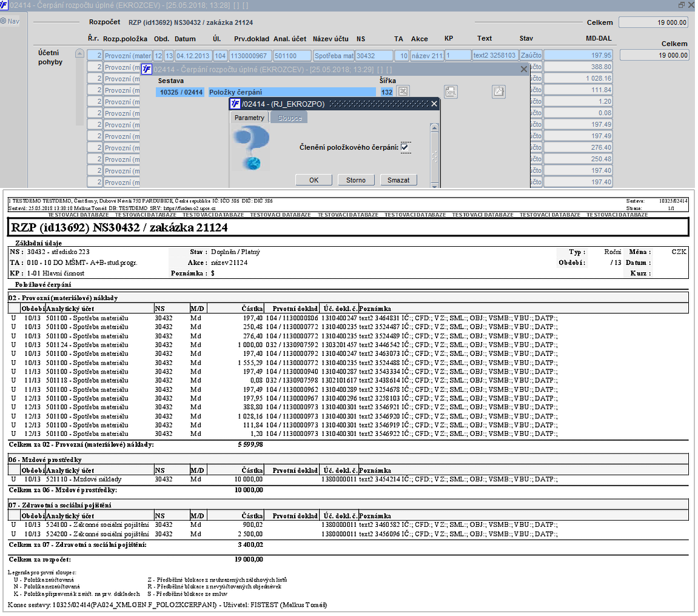Viewport: 698px width, 616px height.
Task: Close the Čerpání rozpočtu Sestava window
Action: pyautogui.click(x=524, y=69)
